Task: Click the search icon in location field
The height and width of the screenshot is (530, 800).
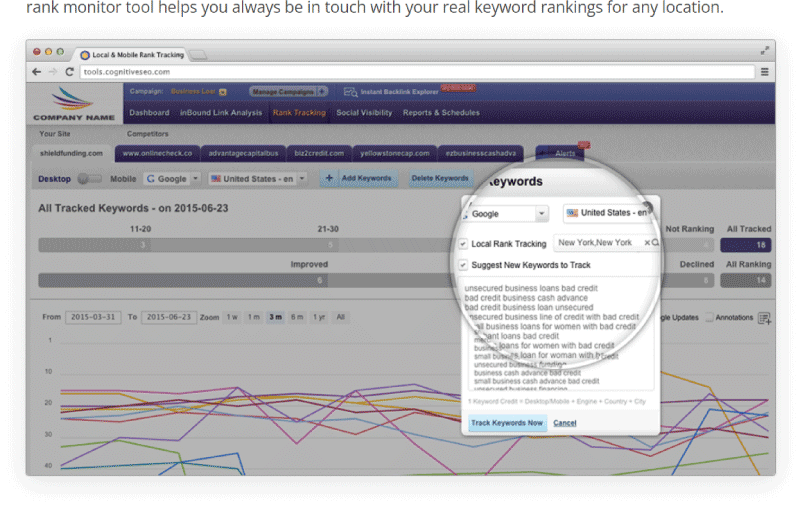Action: tap(655, 243)
